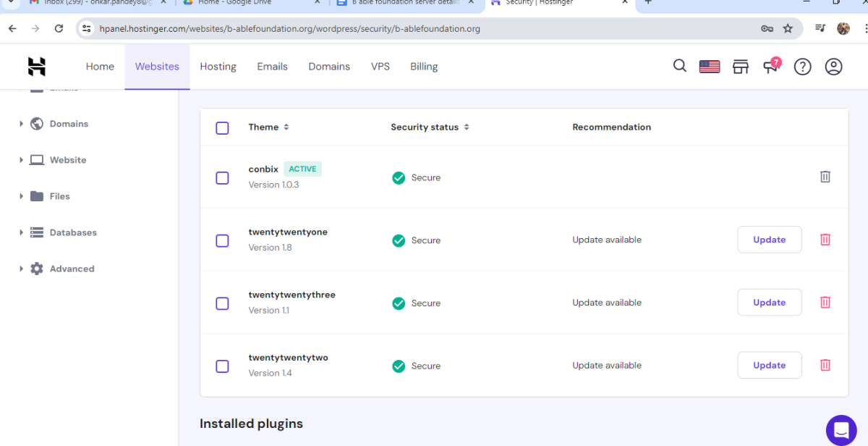Expand the Advanced sidebar section
Viewport: 868px width, 446px height.
click(72, 269)
